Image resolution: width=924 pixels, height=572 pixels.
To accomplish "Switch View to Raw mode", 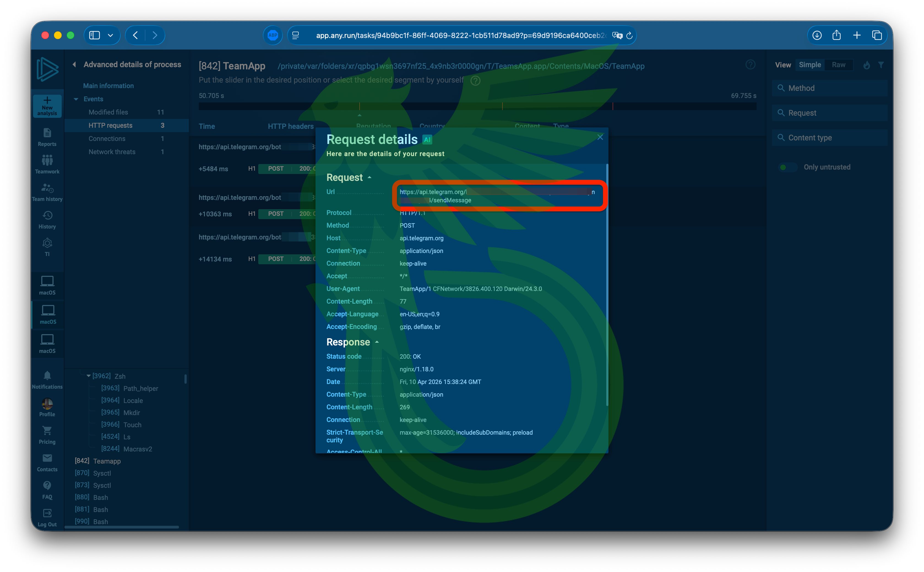I will point(838,65).
